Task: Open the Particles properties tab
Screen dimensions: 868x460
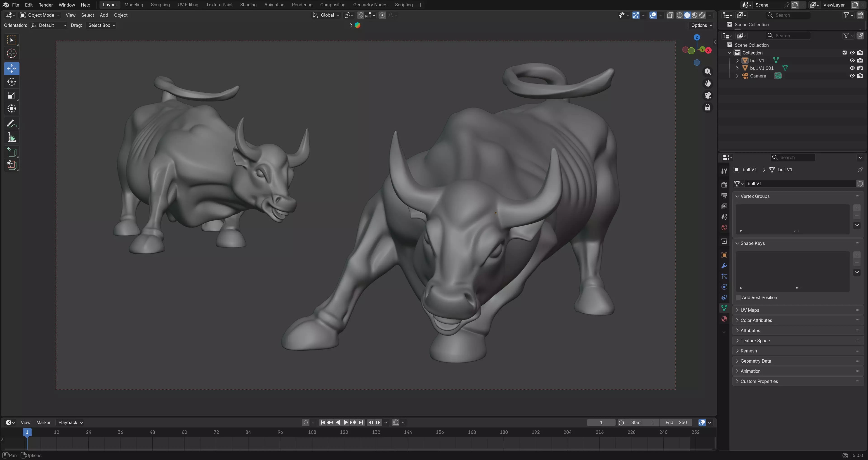Action: pyautogui.click(x=724, y=277)
